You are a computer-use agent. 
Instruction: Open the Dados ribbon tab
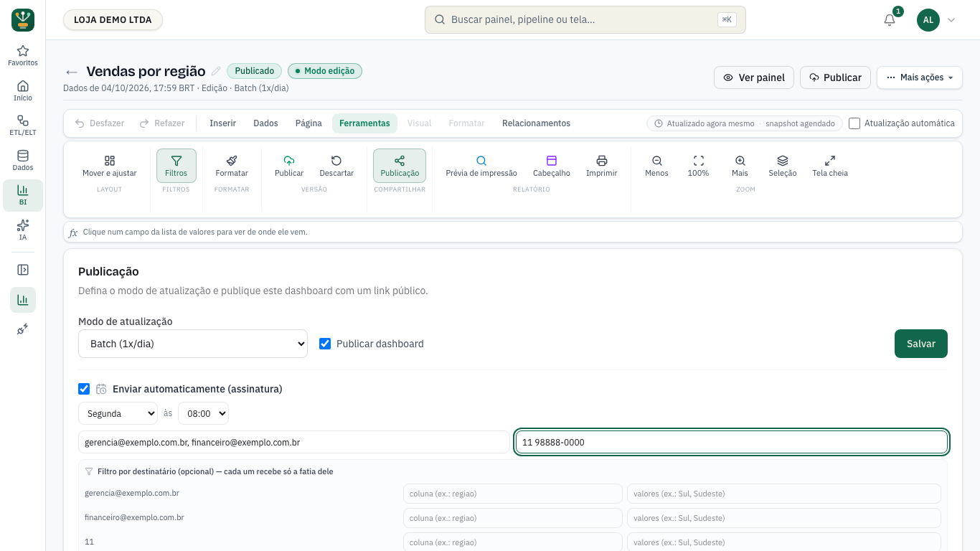point(265,123)
